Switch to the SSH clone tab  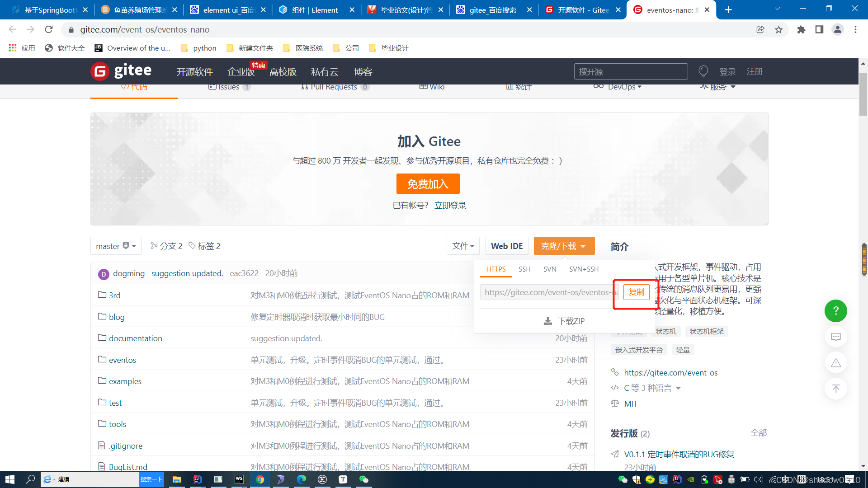[524, 269]
